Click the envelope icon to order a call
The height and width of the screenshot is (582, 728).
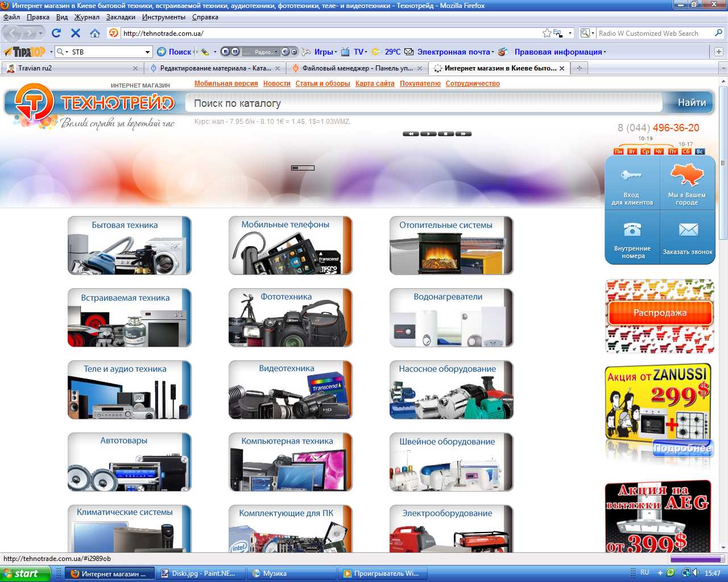[688, 230]
